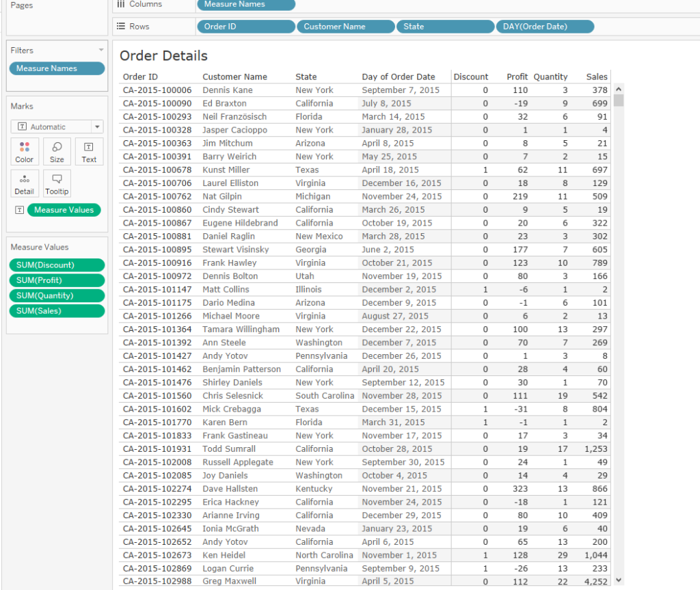Click the Customer Name column header
Viewport: 700px width, 590px height.
[235, 77]
